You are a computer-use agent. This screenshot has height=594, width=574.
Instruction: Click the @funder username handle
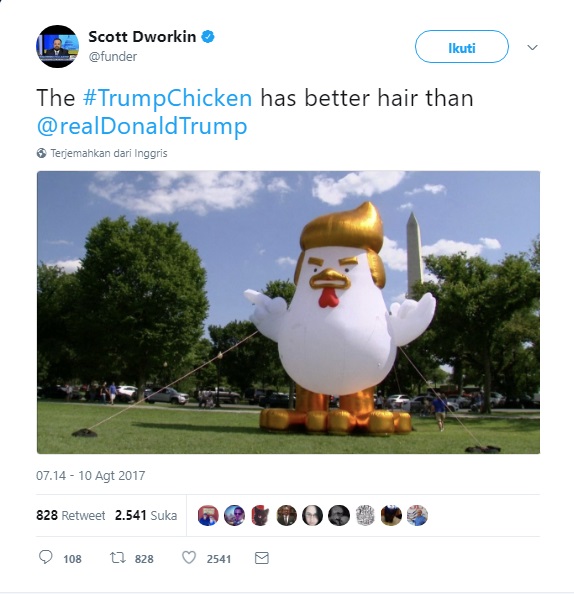pyautogui.click(x=113, y=57)
